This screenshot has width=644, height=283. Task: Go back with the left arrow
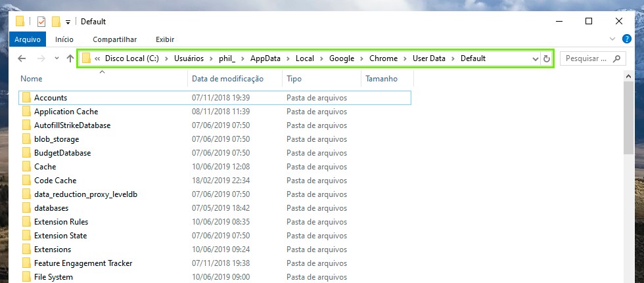coord(22,58)
